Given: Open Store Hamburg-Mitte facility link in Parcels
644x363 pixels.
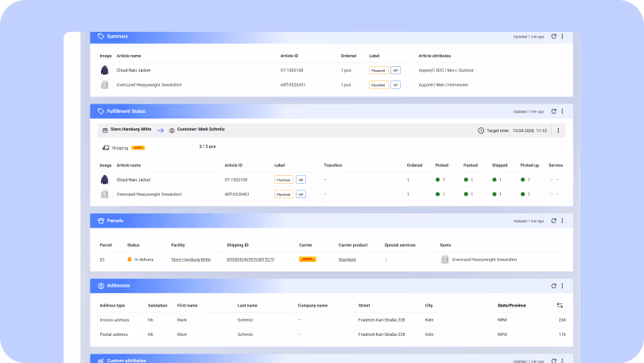Looking at the screenshot, I should click(191, 260).
